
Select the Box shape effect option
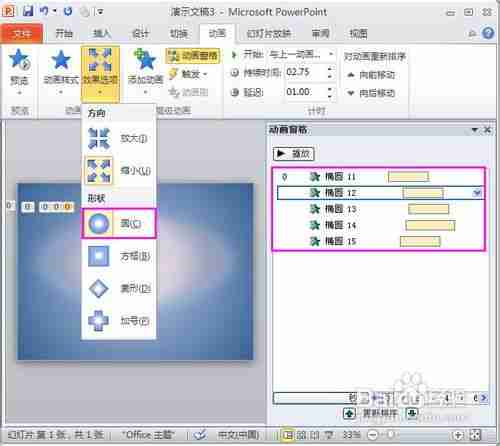point(119,256)
